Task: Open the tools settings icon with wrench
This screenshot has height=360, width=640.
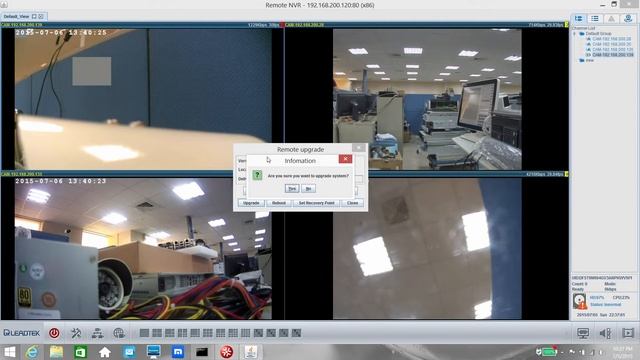Action: pos(76,333)
